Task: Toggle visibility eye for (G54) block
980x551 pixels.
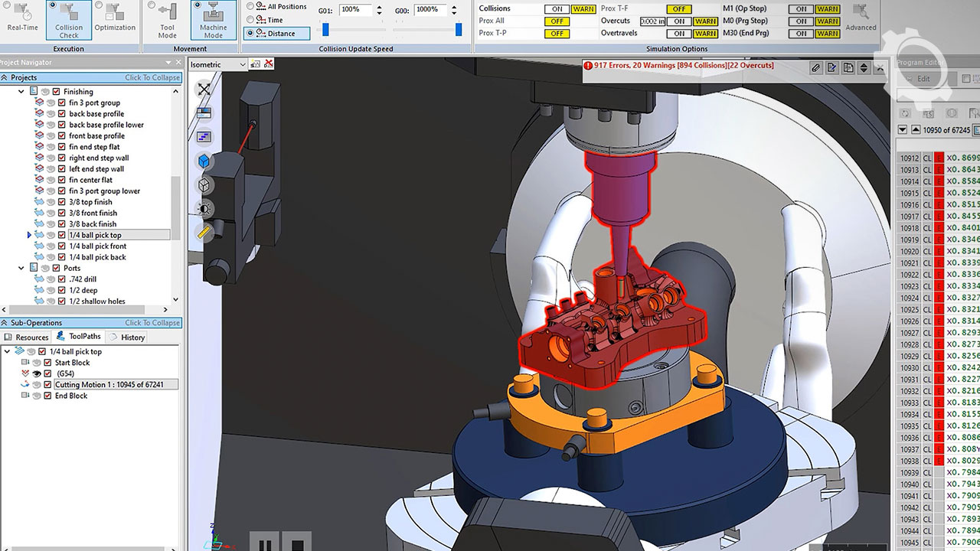Action: (x=37, y=373)
